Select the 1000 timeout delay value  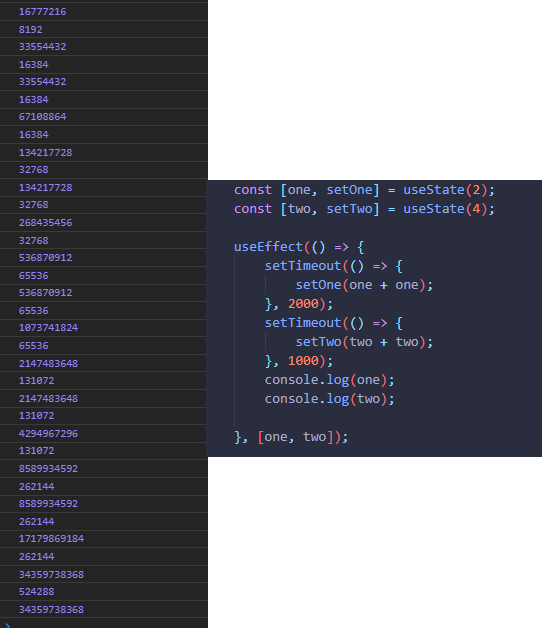pyautogui.click(x=303, y=361)
